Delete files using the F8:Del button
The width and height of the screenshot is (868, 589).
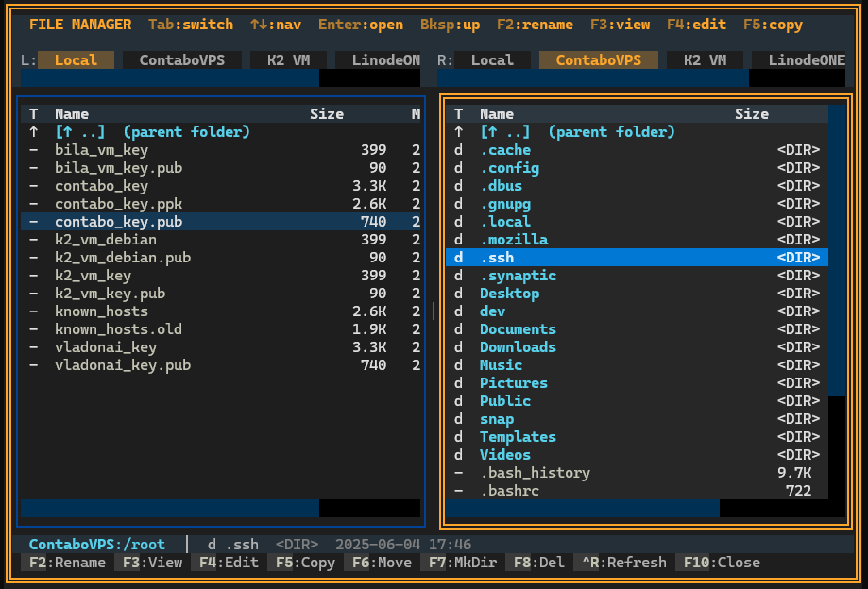(x=536, y=563)
